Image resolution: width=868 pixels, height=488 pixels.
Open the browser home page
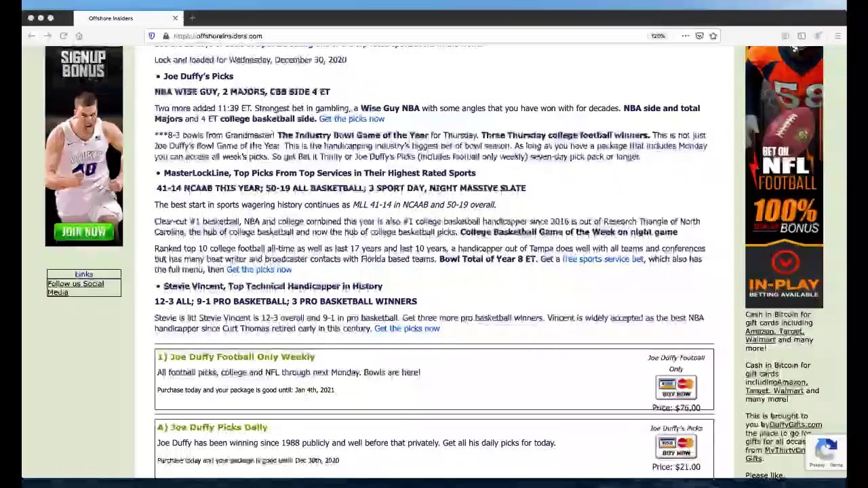[79, 36]
